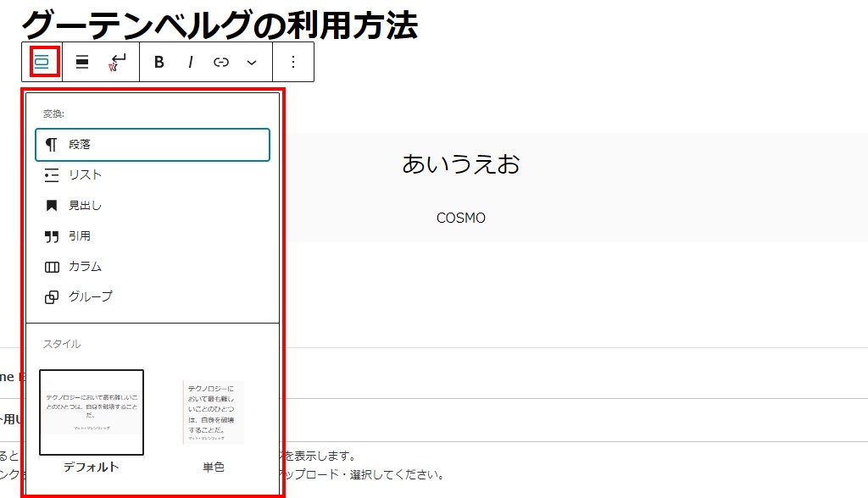Click the グループ overlapping squares icon
This screenshot has width=868, height=498.
[x=52, y=297]
